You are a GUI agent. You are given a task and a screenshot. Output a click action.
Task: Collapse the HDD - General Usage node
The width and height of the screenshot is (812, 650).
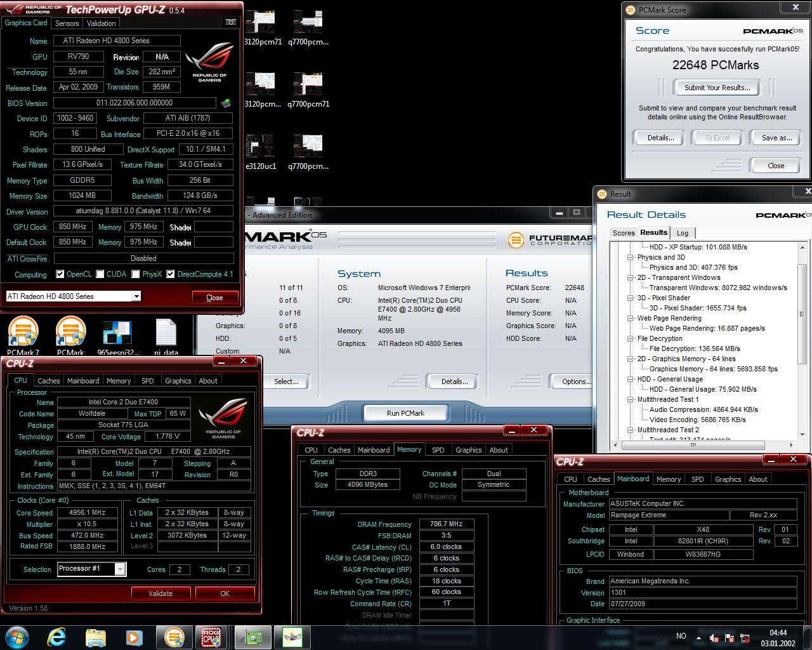click(631, 379)
